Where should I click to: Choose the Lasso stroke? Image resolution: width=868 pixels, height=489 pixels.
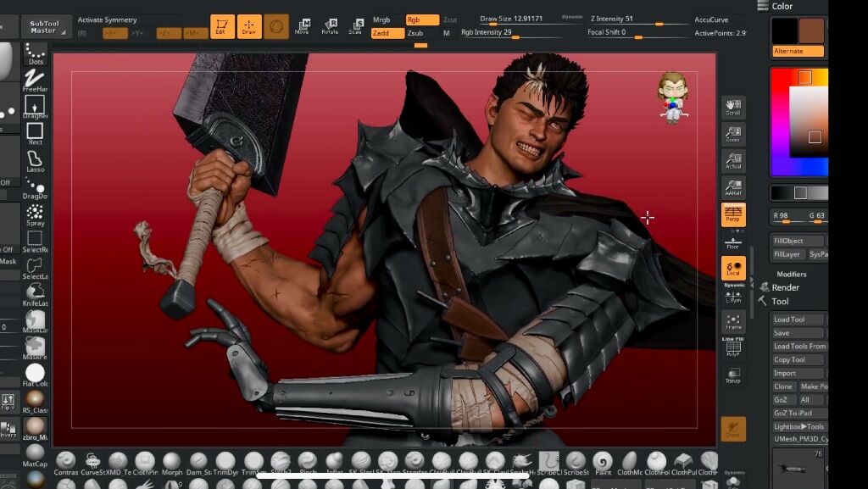point(35,161)
